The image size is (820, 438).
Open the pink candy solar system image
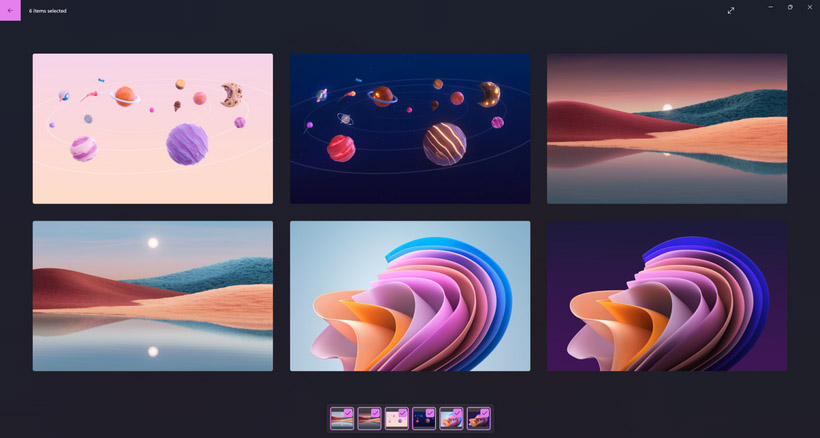coord(153,129)
